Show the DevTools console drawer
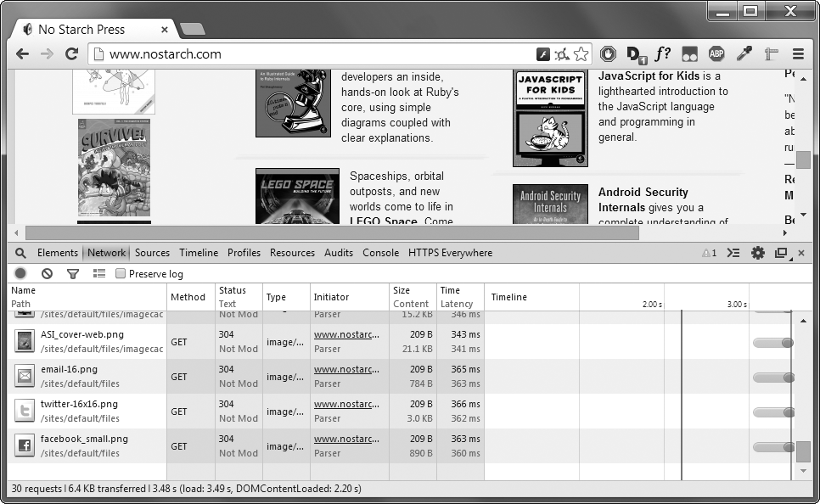Screen dimensions: 820x504 [733, 253]
